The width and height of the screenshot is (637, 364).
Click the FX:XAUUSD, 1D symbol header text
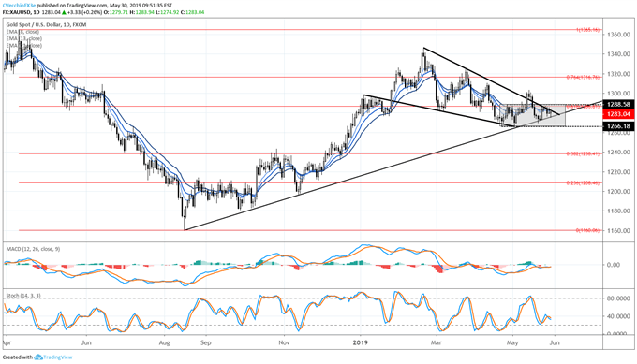[x=22, y=12]
